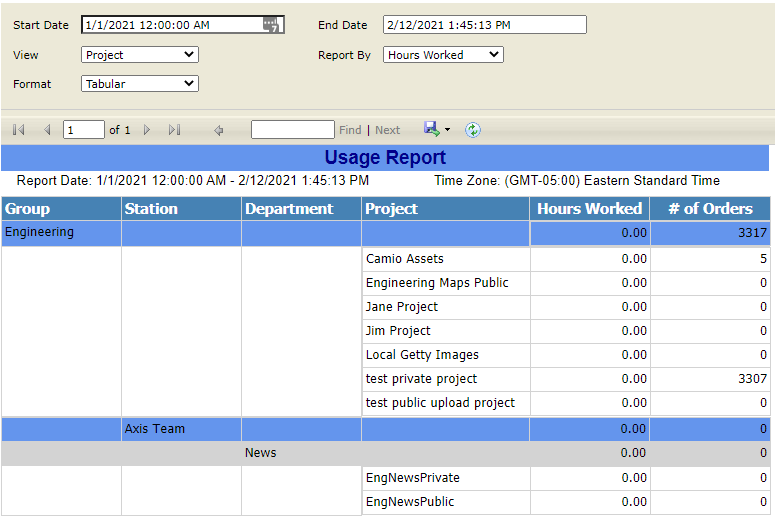The width and height of the screenshot is (775, 521).
Task: Click the export save disk icon
Action: pyautogui.click(x=431, y=129)
